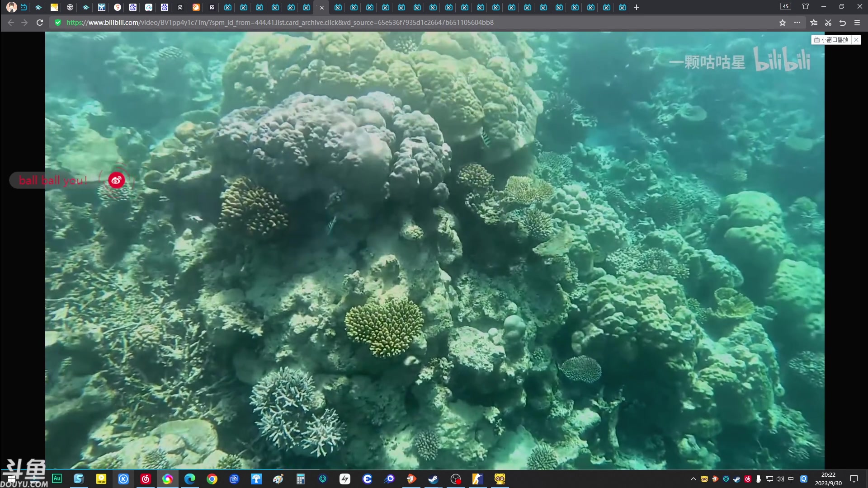Reload the bilibili video page
868x488 pixels.
point(40,23)
